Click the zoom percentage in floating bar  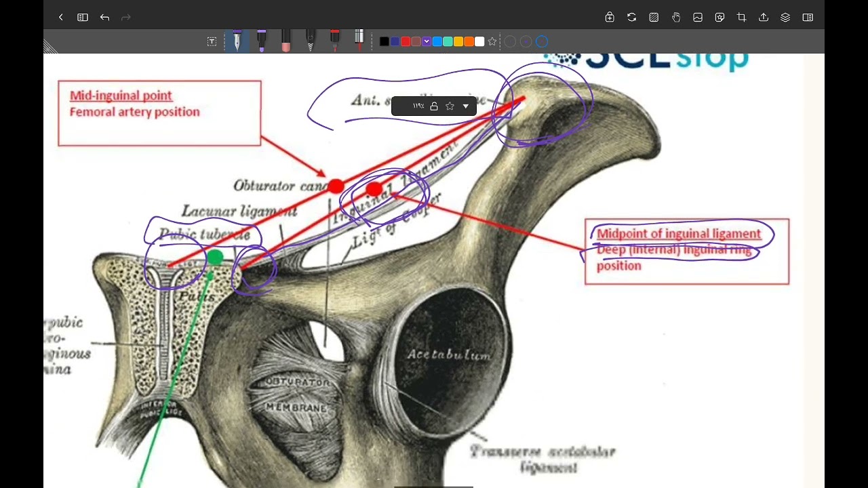[418, 106]
